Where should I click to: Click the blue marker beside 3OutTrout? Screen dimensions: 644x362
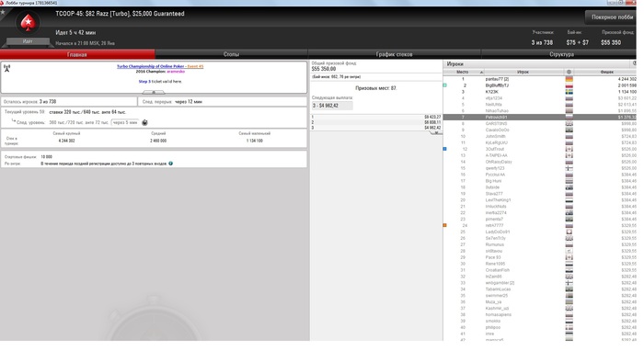click(444, 149)
